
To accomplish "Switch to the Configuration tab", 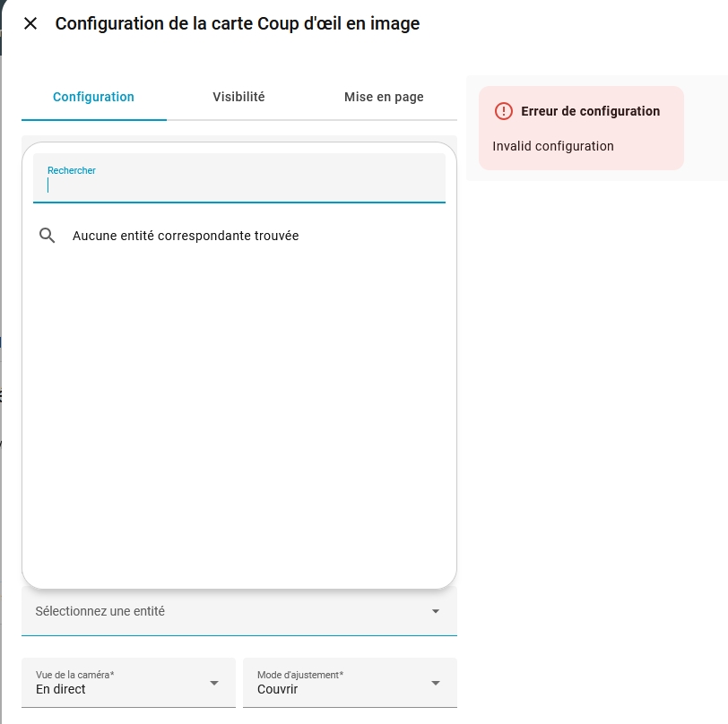I will point(93,97).
